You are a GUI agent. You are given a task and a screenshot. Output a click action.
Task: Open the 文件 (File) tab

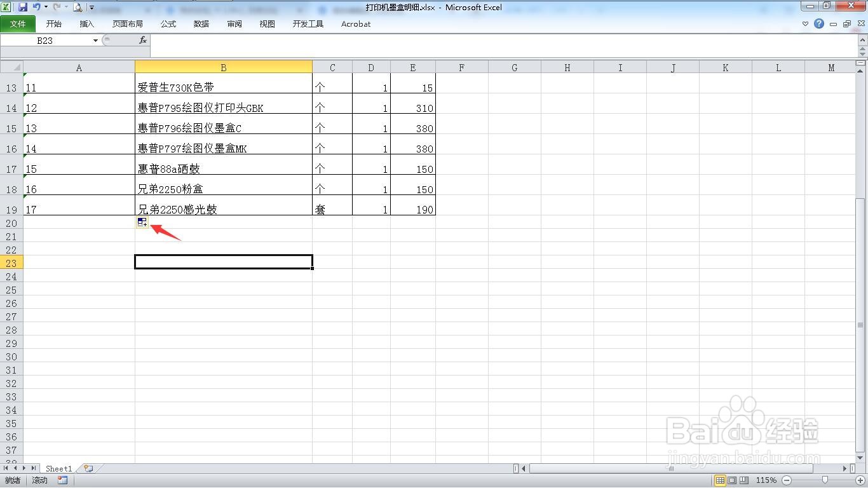[x=18, y=24]
